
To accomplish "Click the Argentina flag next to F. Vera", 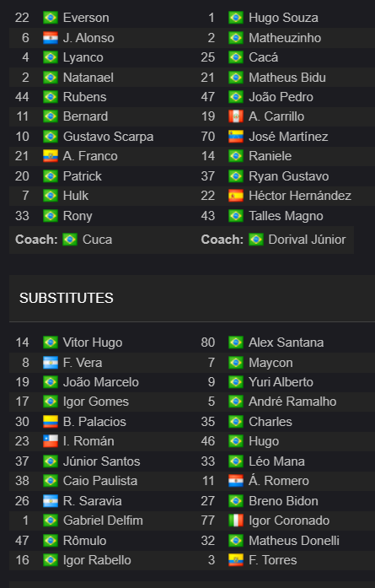I will 51,363.
